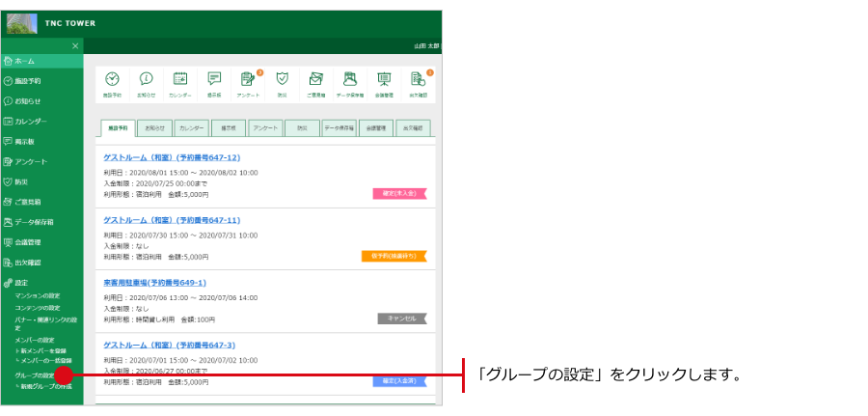This screenshot has width=868, height=416.
Task: Switch to the 会議管理 tab
Action: click(377, 127)
